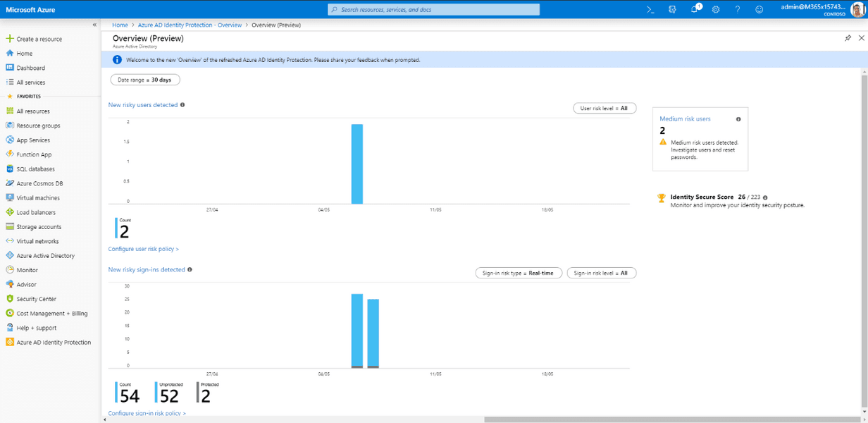Open the notifications bell icon
Image resolution: width=868 pixels, height=423 pixels.
coord(694,9)
